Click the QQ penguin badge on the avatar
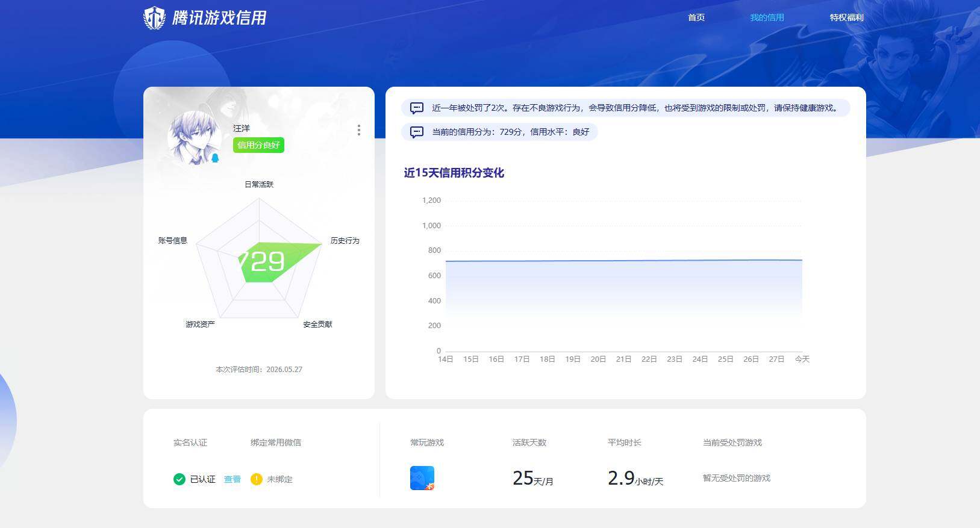This screenshot has height=528, width=980. coord(215,158)
